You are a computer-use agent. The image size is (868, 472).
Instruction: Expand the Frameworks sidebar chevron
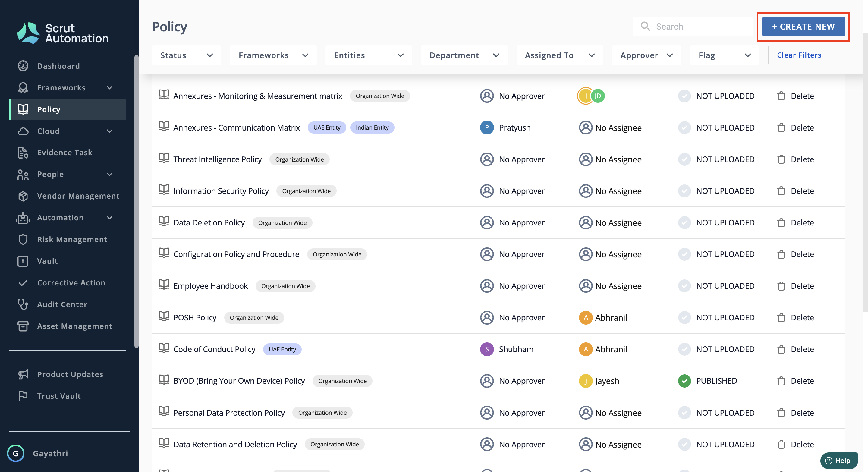pyautogui.click(x=109, y=88)
